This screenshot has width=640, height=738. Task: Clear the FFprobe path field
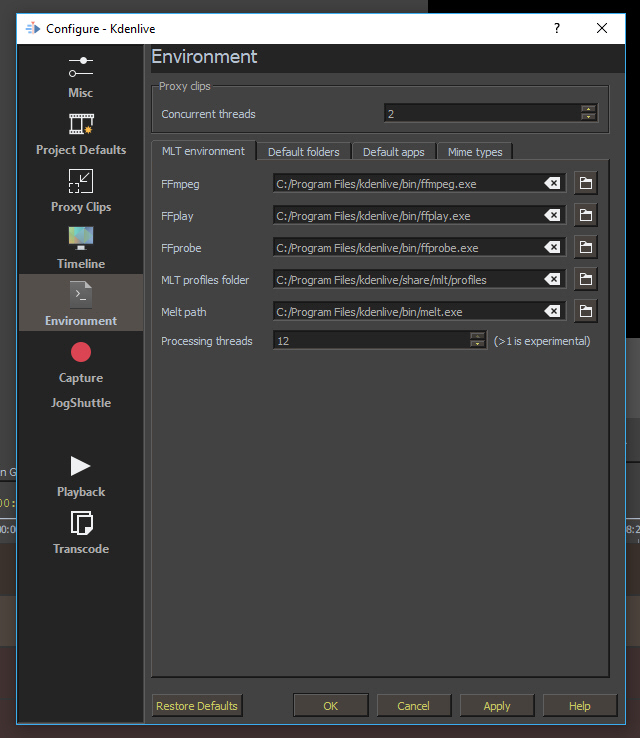[x=552, y=247]
